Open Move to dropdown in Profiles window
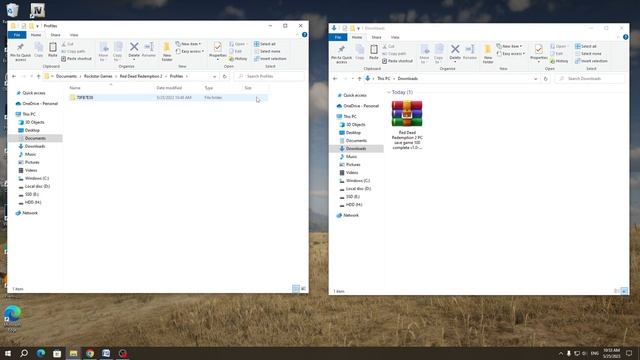The height and width of the screenshot is (360, 640). pyautogui.click(x=103, y=52)
